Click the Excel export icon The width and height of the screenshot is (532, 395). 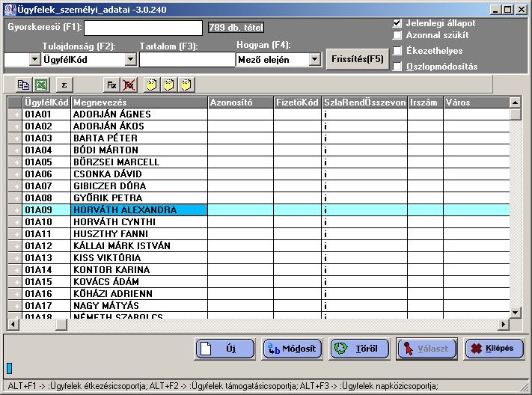coord(40,85)
